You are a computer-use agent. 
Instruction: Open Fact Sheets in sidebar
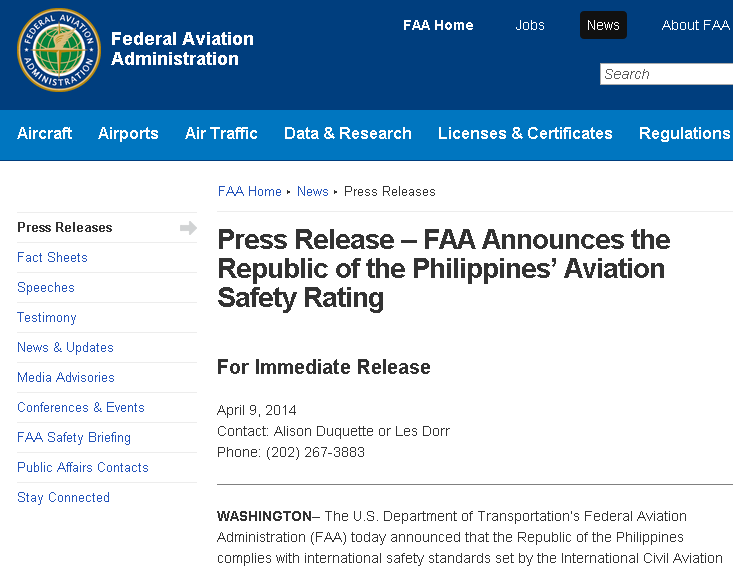[x=52, y=258]
